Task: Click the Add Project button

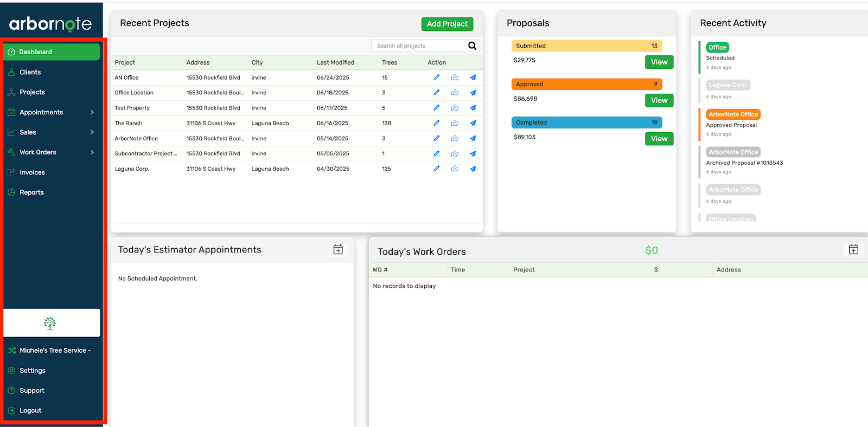Action: (x=447, y=24)
